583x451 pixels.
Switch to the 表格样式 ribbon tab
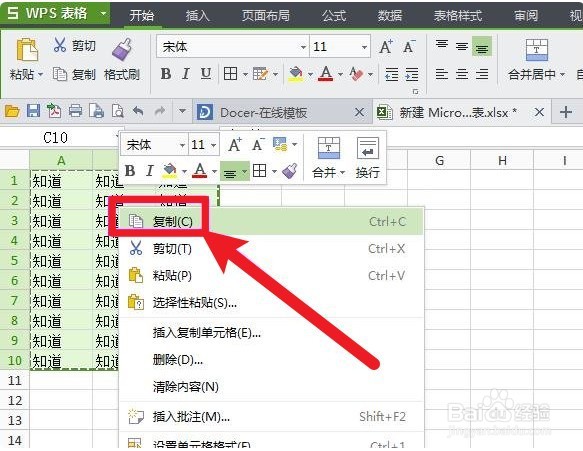(458, 15)
